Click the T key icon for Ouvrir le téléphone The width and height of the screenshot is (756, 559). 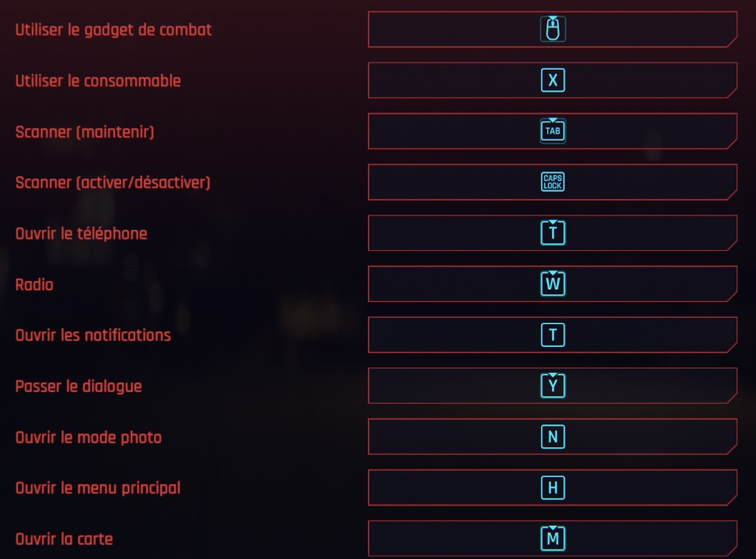pyautogui.click(x=552, y=233)
